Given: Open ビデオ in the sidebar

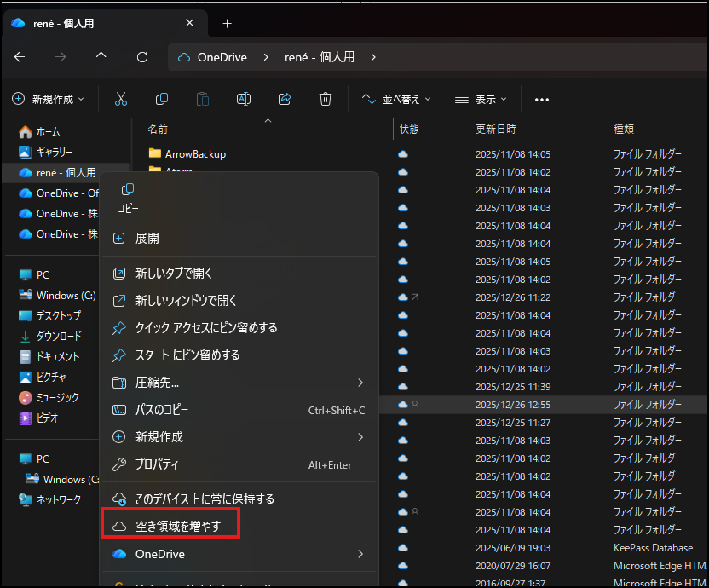Looking at the screenshot, I should point(38,418).
